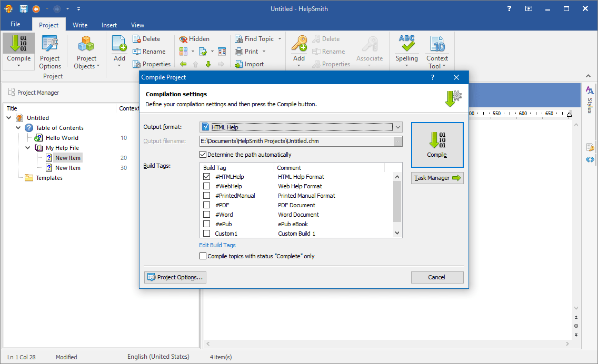Enable compile topics with Complete status only
Image resolution: width=598 pixels, height=364 pixels.
tap(203, 256)
